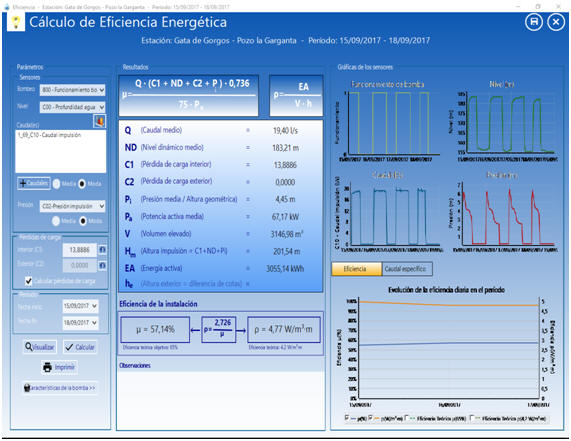Viewport: 571px width, 441px height.
Task: Click the Interior C1 value field
Action: tap(79, 250)
